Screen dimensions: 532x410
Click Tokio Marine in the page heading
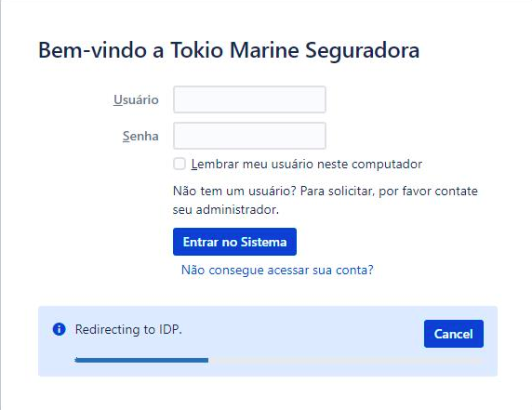coord(234,50)
